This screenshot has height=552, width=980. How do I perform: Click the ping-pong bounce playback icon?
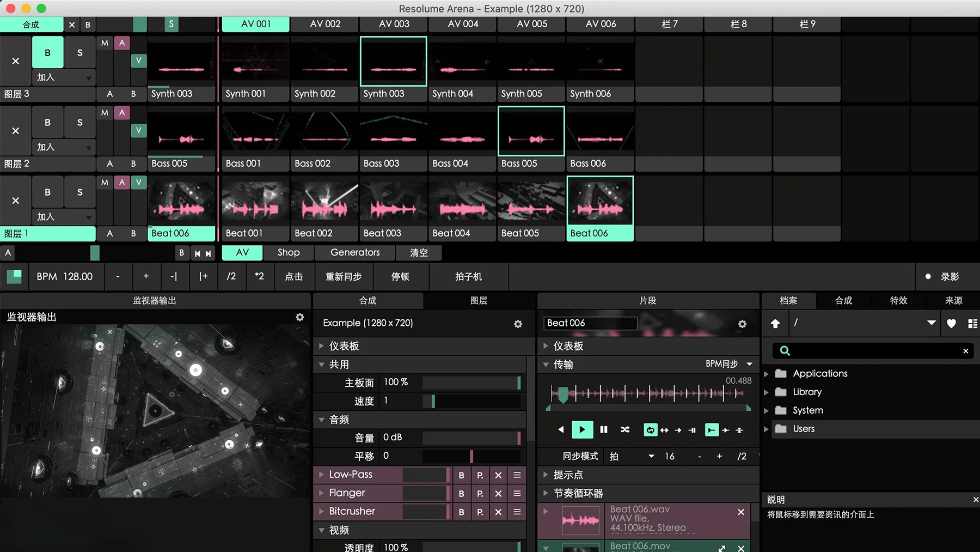point(664,430)
